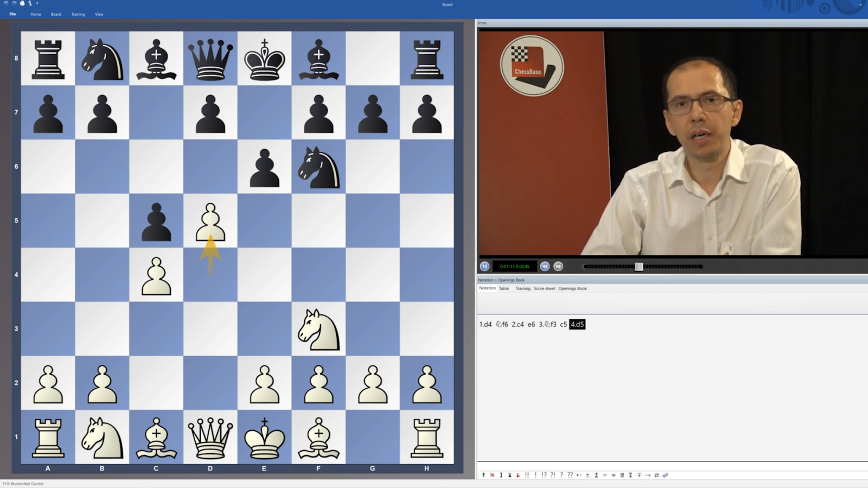The width and height of the screenshot is (868, 488).
Task: Click the green promote variation arrow icon
Action: (483, 475)
